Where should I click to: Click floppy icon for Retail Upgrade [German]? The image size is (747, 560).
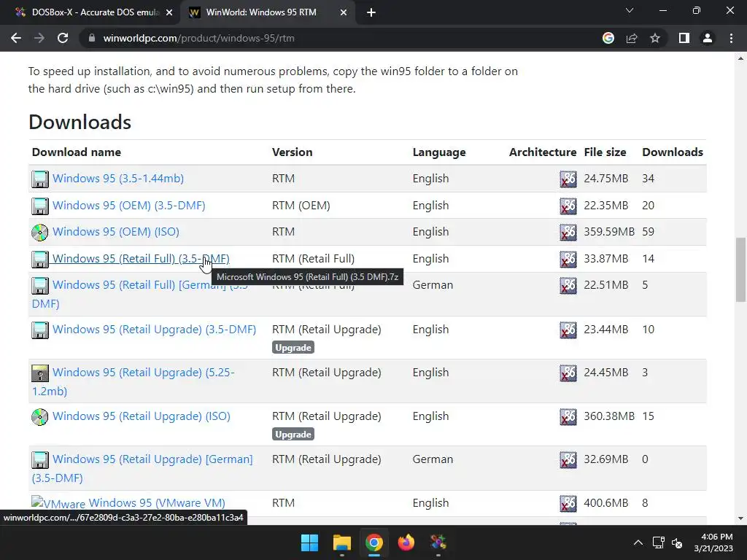40,460
